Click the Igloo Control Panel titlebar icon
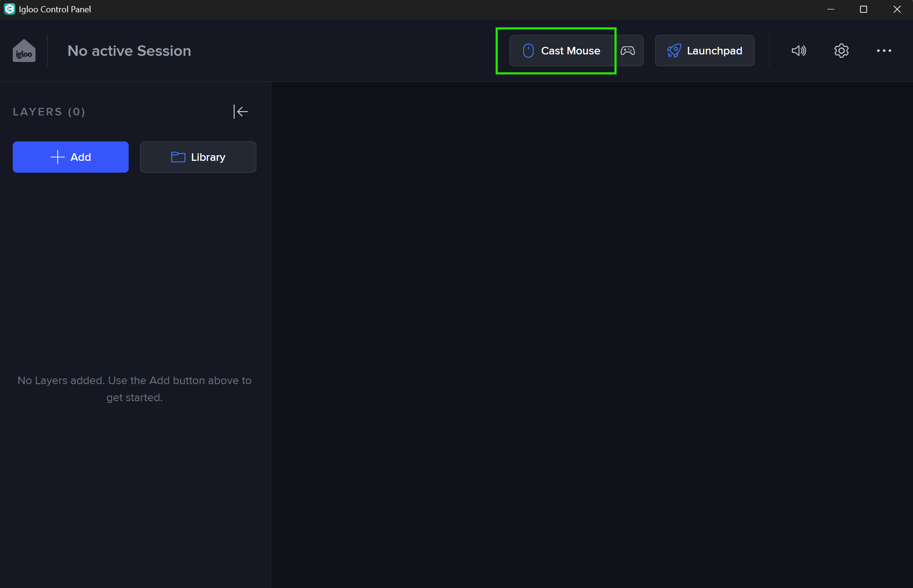The width and height of the screenshot is (913, 588). [x=9, y=9]
